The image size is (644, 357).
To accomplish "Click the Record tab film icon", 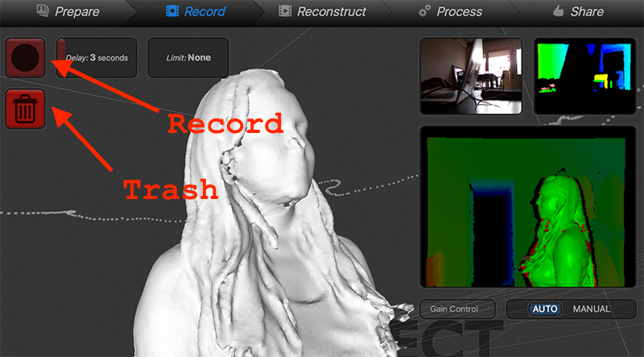I will (x=172, y=10).
